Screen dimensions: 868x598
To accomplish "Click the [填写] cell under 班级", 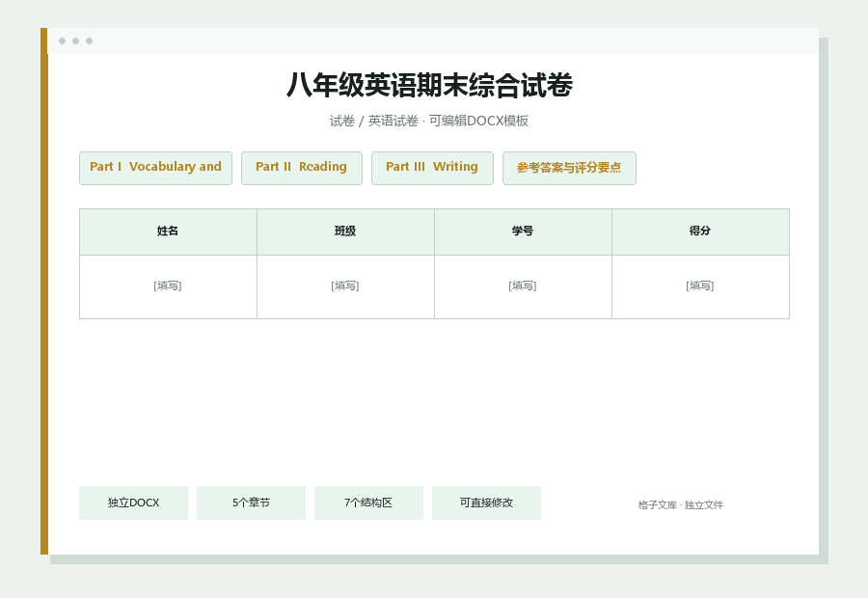I will point(345,286).
